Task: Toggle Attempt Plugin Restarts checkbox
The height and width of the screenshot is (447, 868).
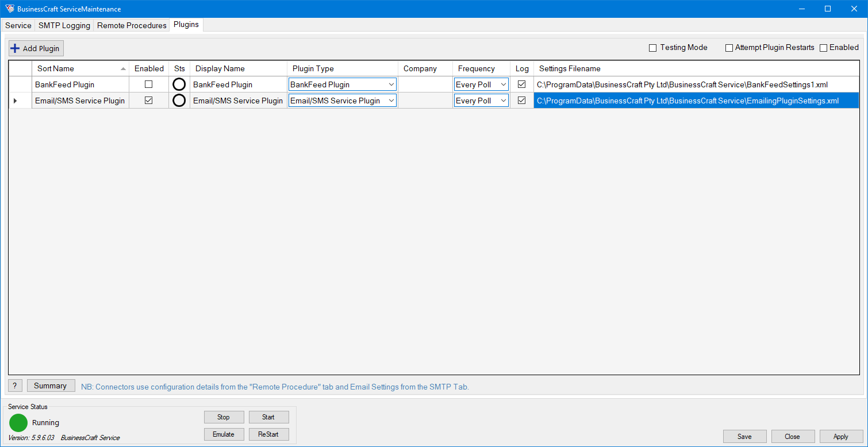Action: tap(729, 48)
